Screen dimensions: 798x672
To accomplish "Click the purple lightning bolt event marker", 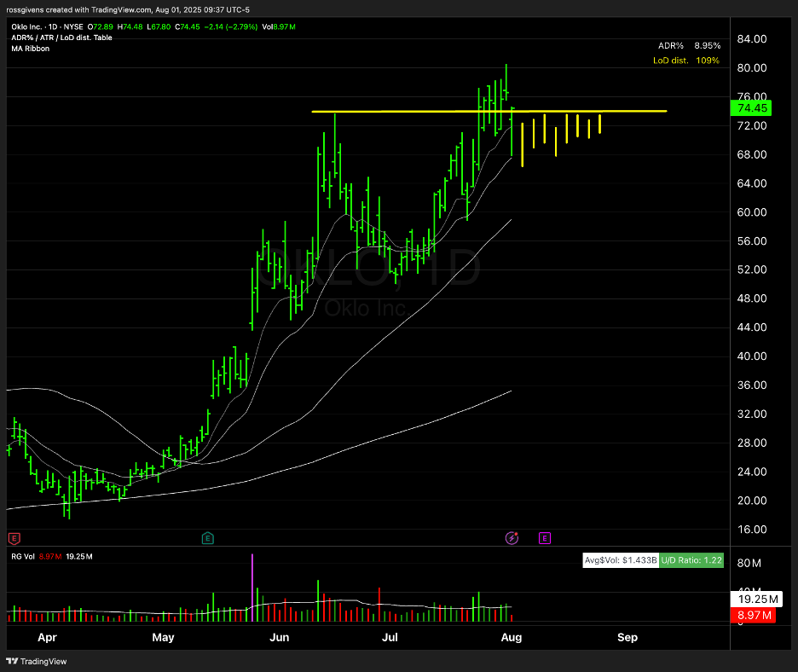I will tap(512, 538).
